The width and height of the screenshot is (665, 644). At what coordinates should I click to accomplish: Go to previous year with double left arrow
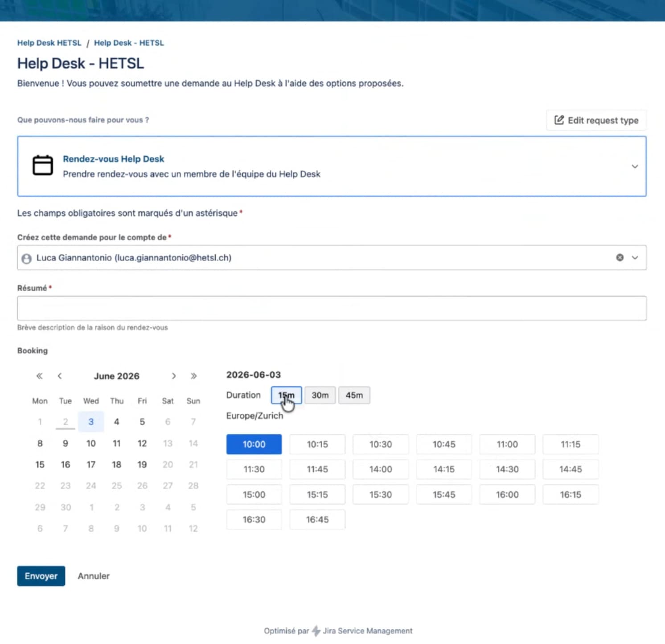click(39, 376)
